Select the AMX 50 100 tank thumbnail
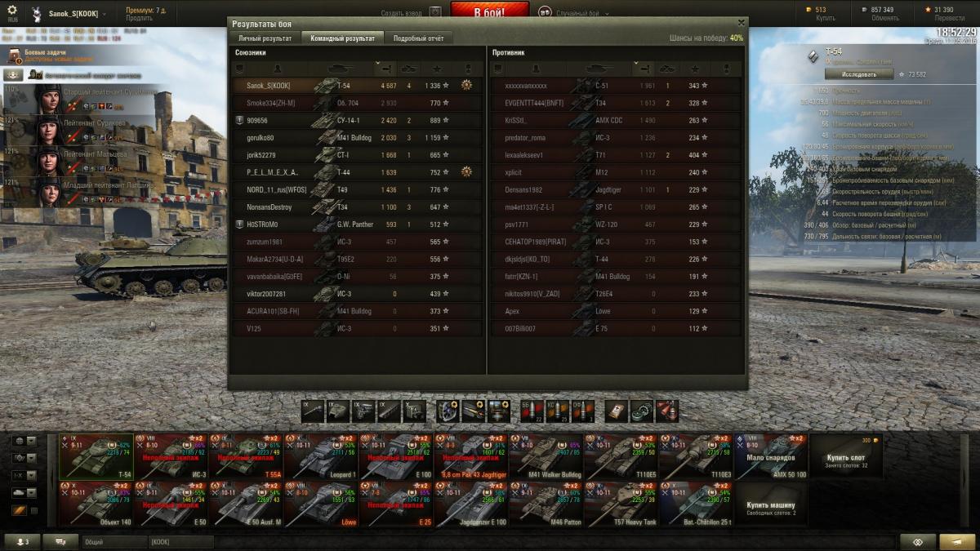 (x=772, y=457)
